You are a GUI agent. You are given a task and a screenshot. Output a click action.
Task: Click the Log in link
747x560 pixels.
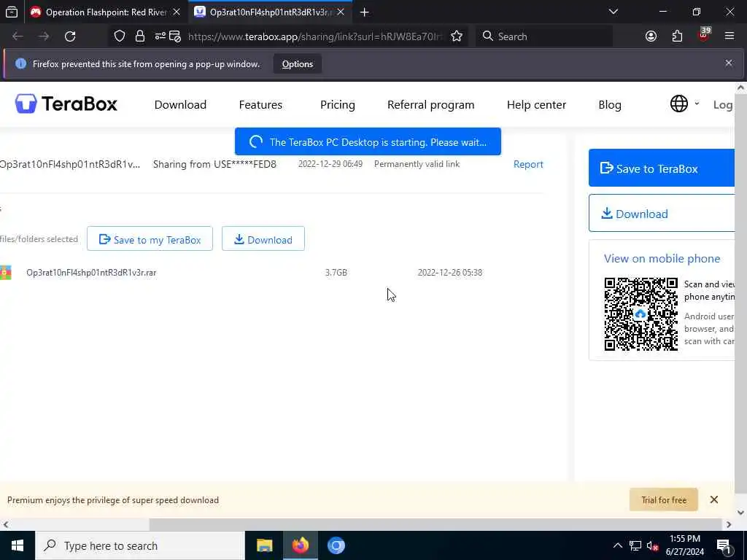coord(723,105)
